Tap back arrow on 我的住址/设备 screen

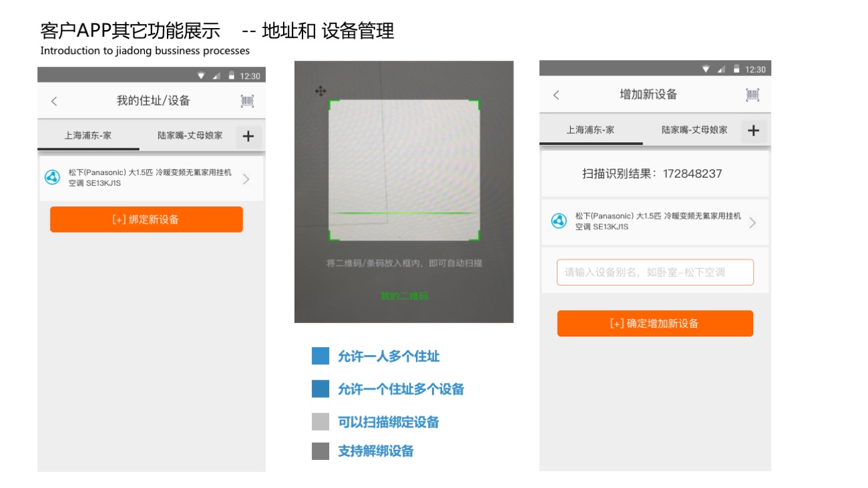pos(54,101)
